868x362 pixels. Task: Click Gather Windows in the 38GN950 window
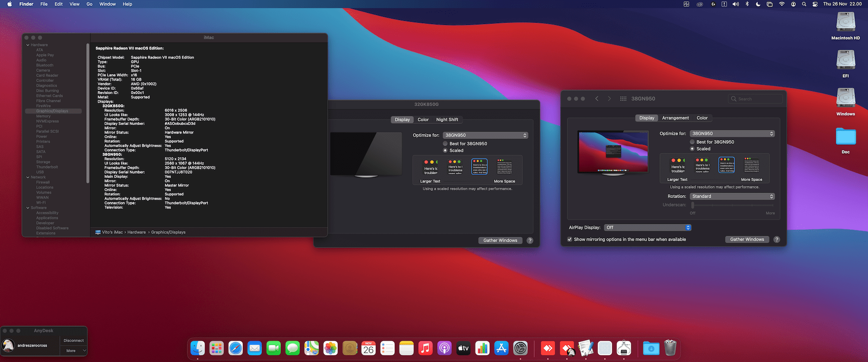[x=747, y=239]
